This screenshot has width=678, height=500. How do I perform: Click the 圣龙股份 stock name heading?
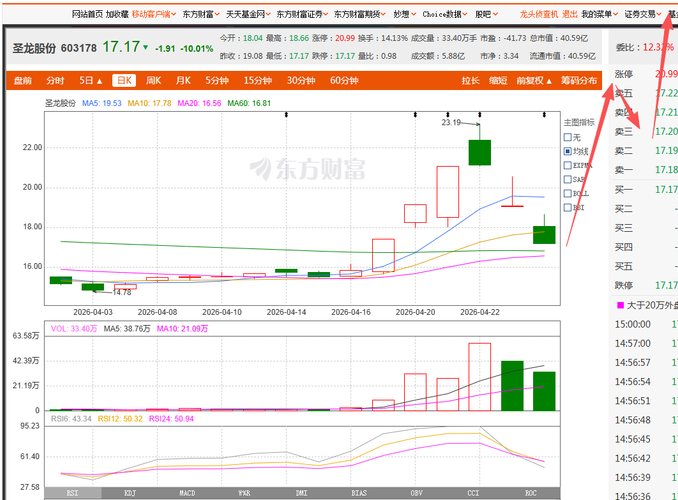point(34,48)
